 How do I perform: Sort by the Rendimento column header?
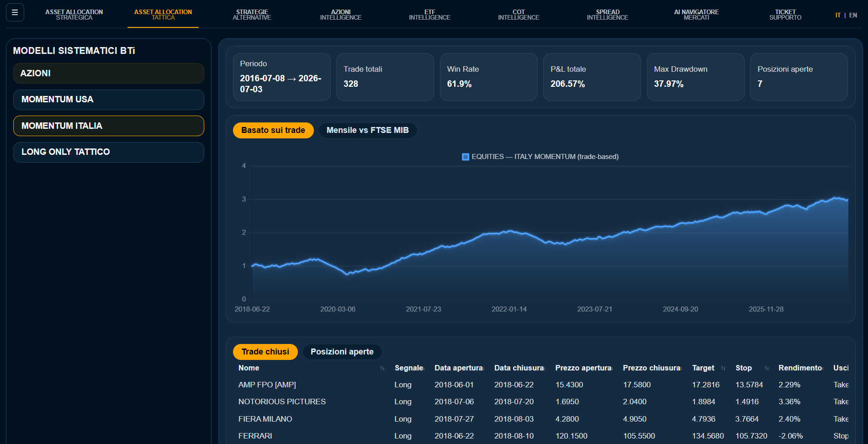(800, 368)
